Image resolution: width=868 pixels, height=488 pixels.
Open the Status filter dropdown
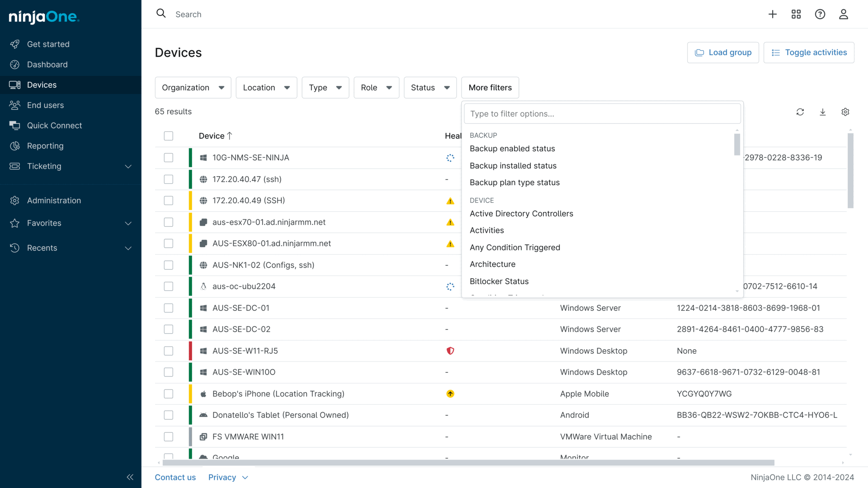(x=430, y=88)
